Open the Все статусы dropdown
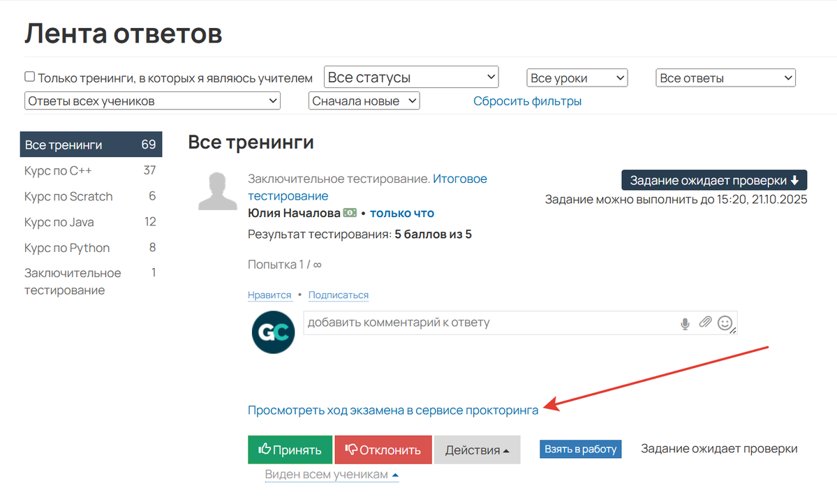Image resolution: width=837 pixels, height=504 pixels. click(x=410, y=77)
